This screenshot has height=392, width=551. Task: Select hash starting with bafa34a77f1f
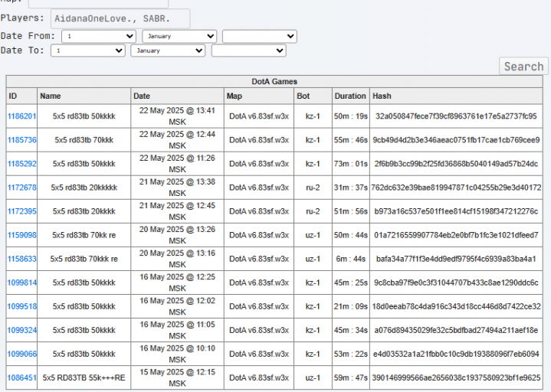pos(456,259)
